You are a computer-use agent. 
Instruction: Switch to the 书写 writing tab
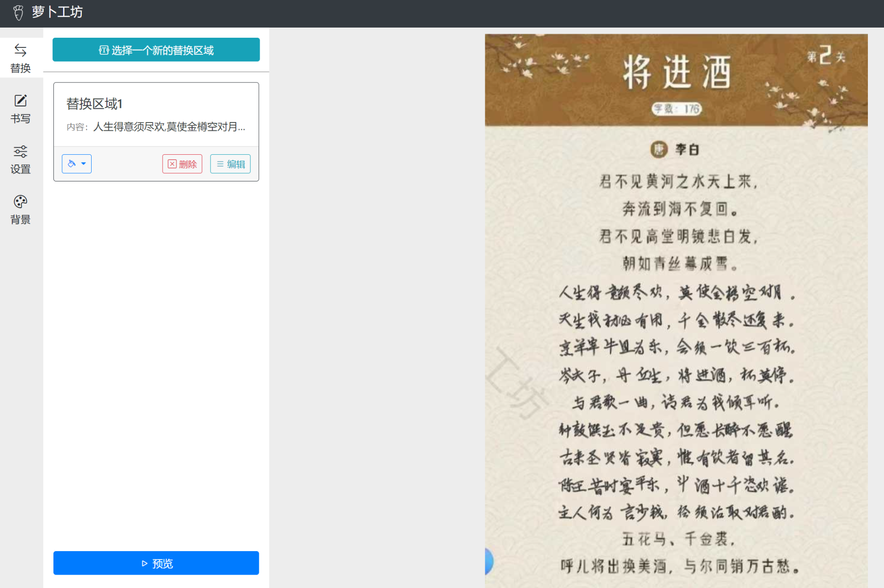click(21, 109)
